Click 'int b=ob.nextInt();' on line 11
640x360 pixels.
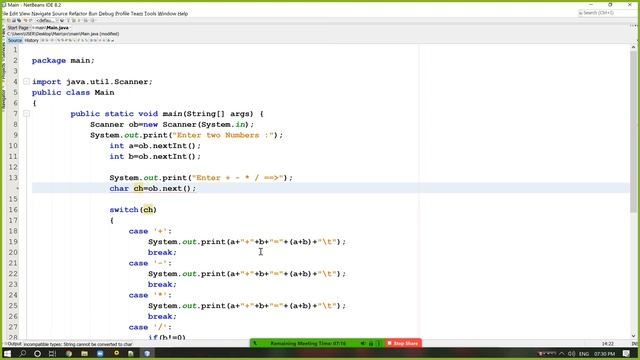[x=155, y=156]
